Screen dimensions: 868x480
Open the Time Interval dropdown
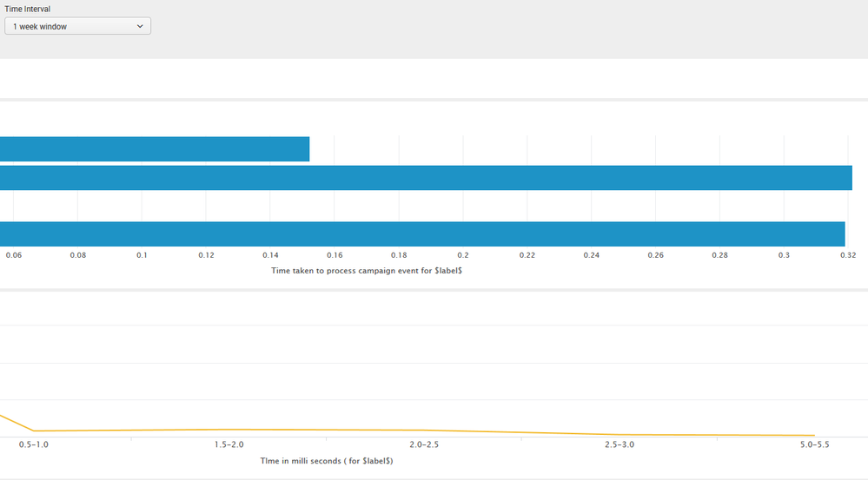[x=77, y=27]
